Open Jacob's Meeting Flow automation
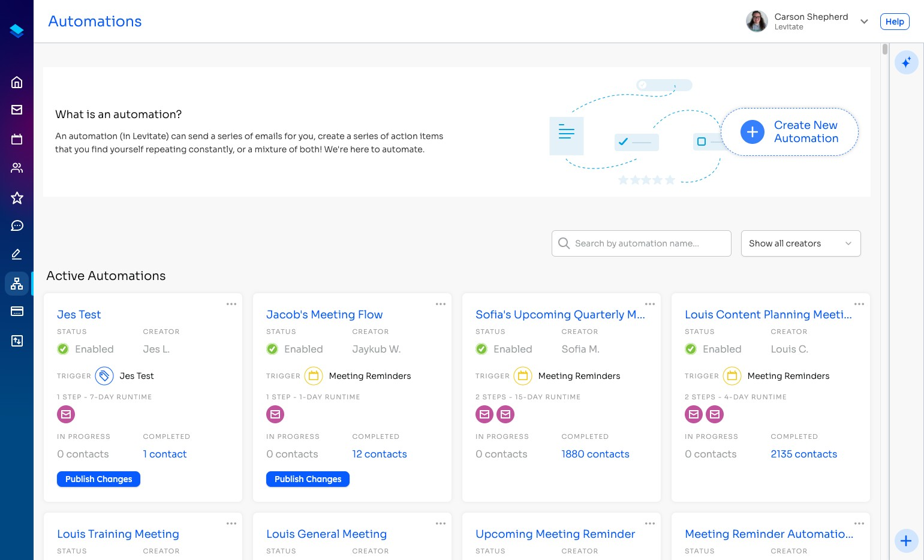Image resolution: width=924 pixels, height=560 pixels. [324, 315]
